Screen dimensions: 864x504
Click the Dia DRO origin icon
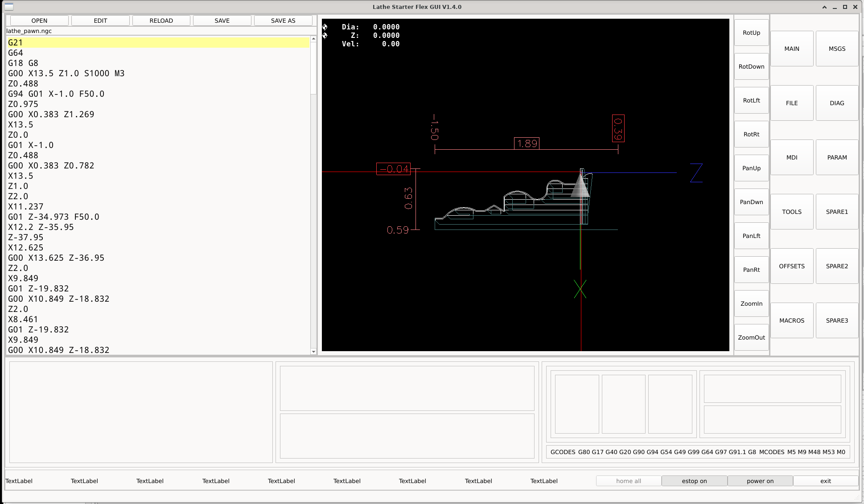click(325, 27)
